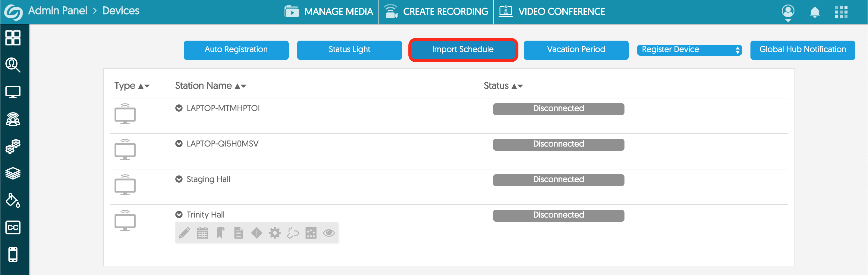
Task: Select the LAPTOP-MTMHPTOI station name
Action: point(223,108)
